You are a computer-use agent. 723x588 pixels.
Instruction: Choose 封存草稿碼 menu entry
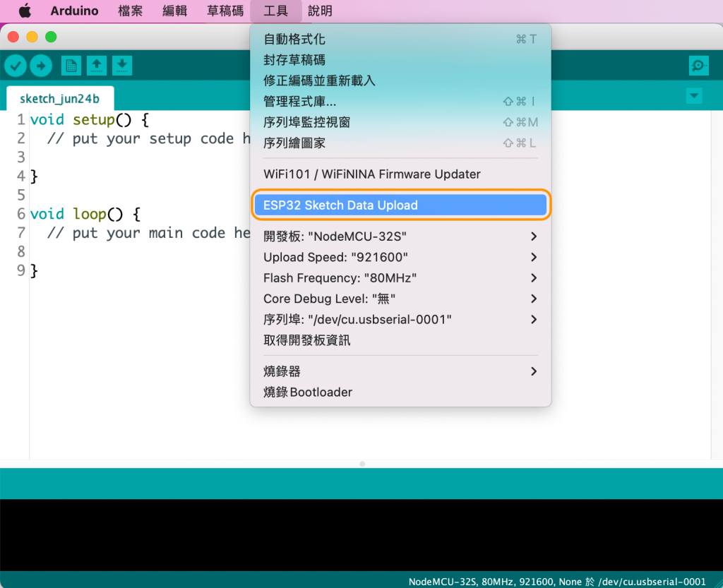pos(400,60)
